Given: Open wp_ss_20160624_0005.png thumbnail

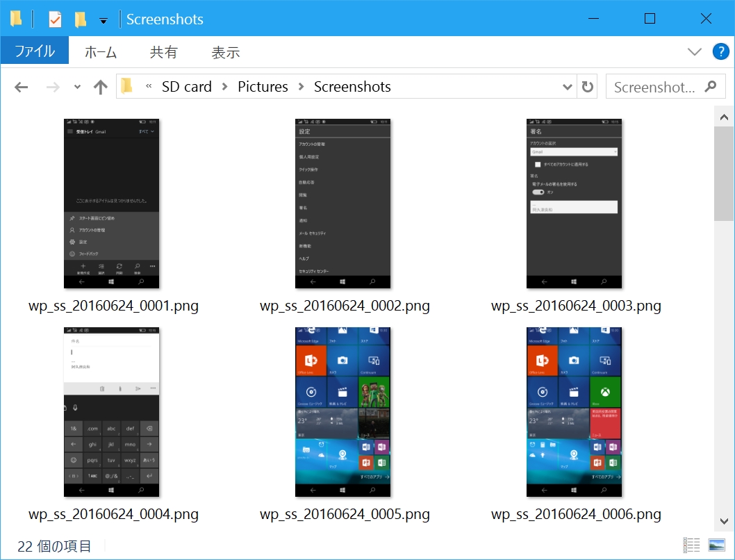Looking at the screenshot, I should coord(342,411).
